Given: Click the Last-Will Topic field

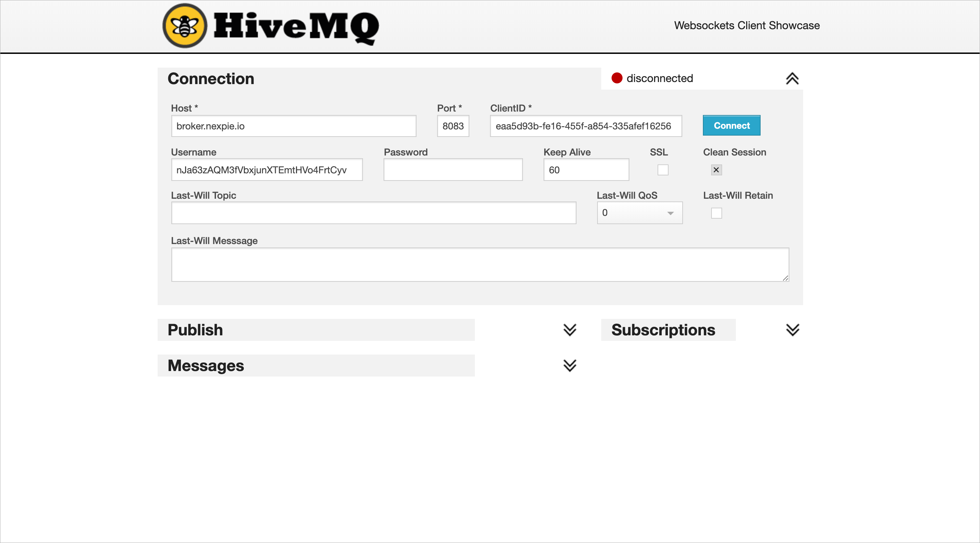Looking at the screenshot, I should pos(374,213).
